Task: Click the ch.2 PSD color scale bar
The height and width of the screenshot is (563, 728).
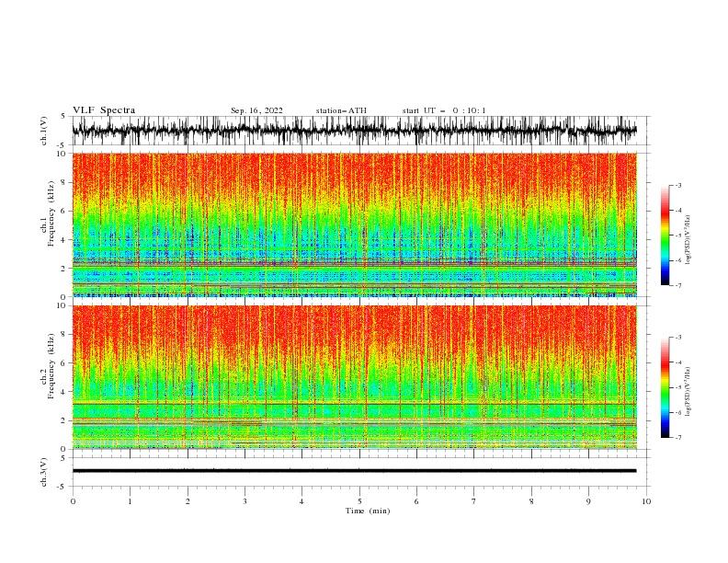Action: click(x=665, y=387)
